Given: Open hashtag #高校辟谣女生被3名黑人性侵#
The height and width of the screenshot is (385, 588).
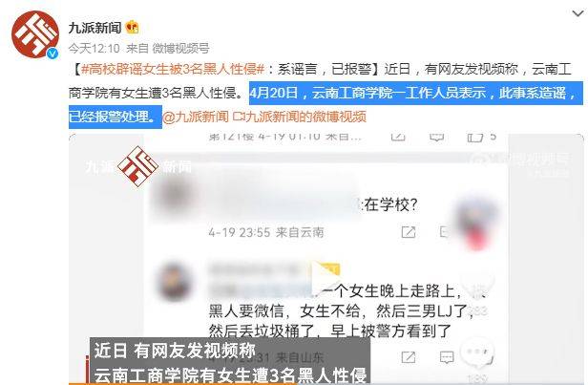Looking at the screenshot, I should (173, 69).
